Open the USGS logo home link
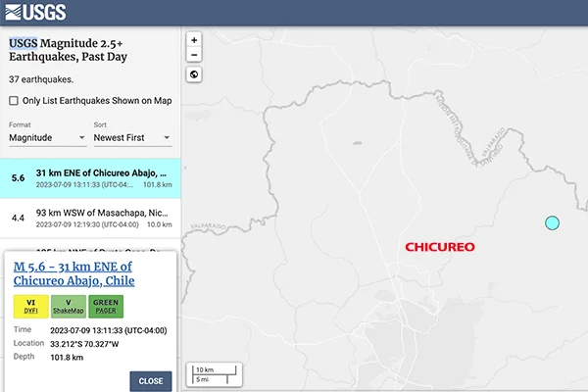Screen dimensions: 588x392 [x=35, y=13]
